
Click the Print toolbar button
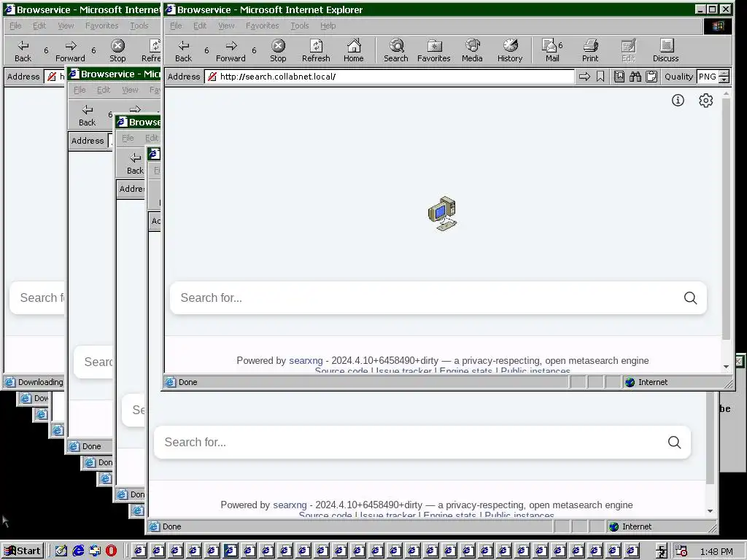click(x=589, y=50)
